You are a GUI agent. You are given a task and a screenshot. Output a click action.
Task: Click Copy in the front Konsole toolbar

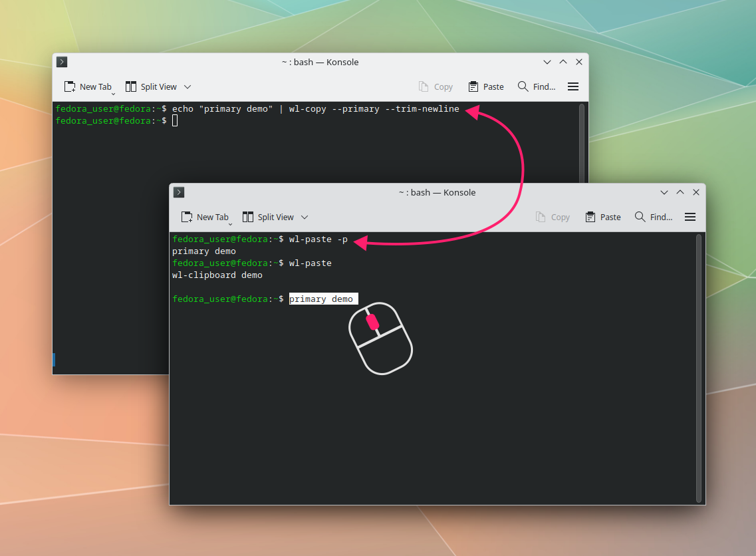(x=553, y=217)
